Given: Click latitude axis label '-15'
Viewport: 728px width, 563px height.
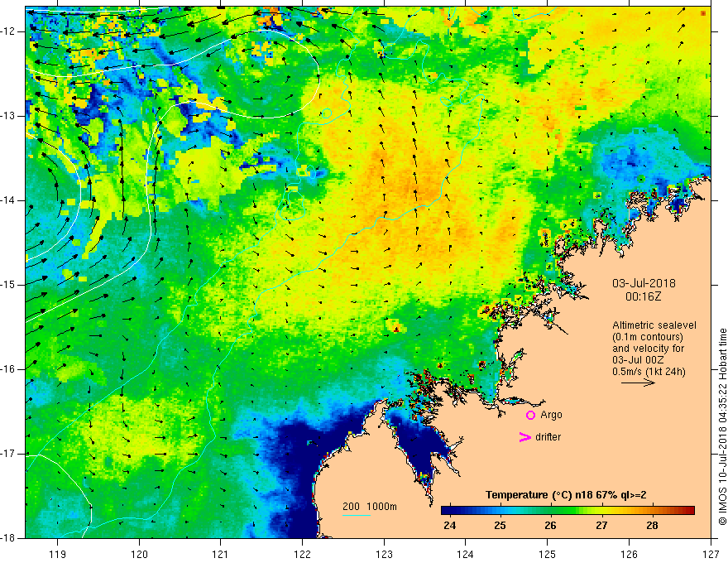Looking at the screenshot, I should click(9, 285).
